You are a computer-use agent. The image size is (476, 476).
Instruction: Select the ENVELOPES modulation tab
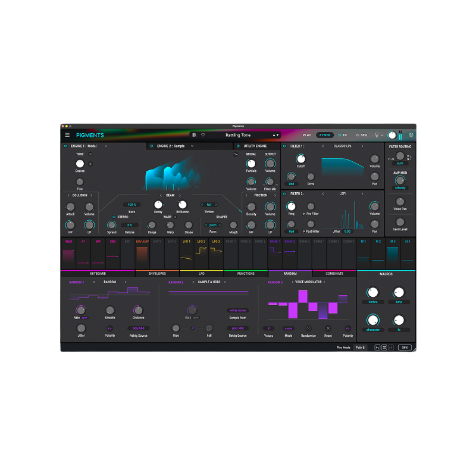tap(156, 273)
